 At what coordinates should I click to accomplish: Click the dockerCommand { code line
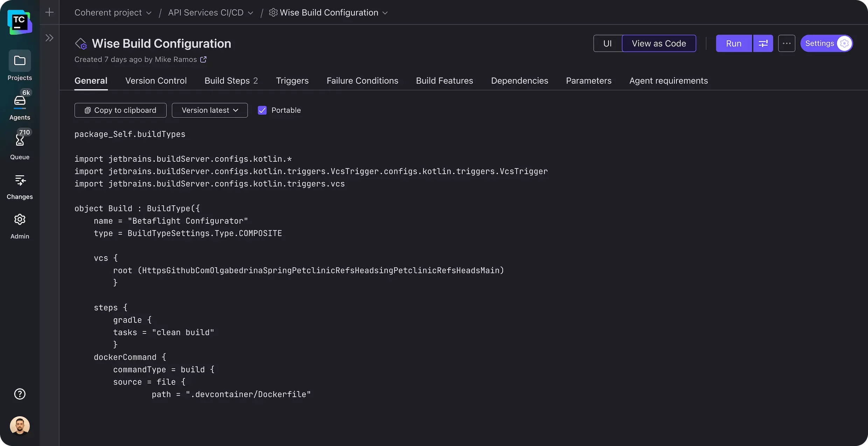130,357
